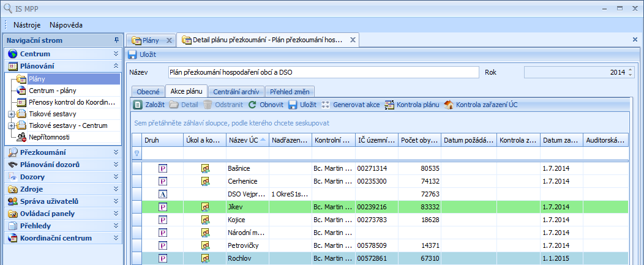The width and height of the screenshot is (644, 265).
Task: Expand the Přezkoumání section chevron
Action: pos(116,152)
